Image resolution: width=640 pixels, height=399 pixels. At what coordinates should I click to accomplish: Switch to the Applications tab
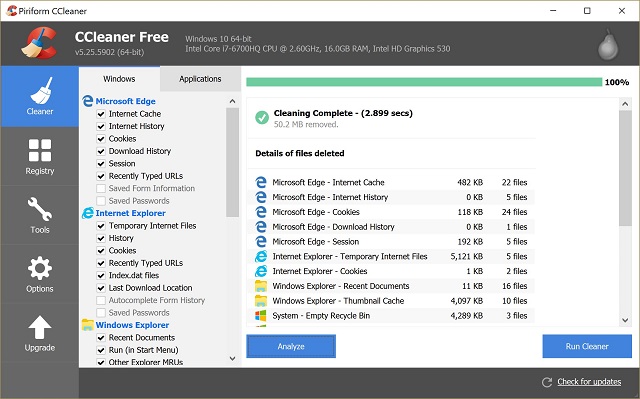200,79
